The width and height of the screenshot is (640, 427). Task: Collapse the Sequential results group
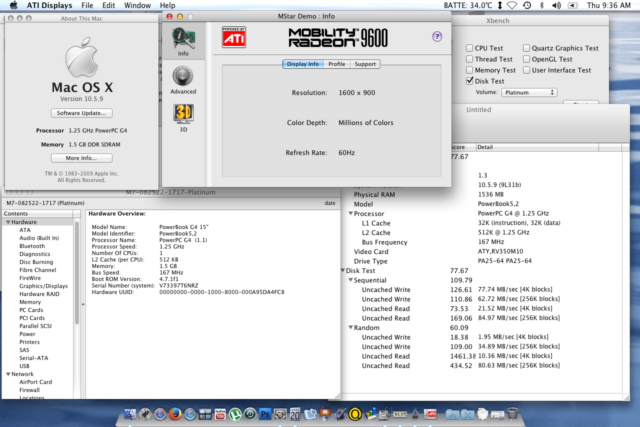coord(350,280)
